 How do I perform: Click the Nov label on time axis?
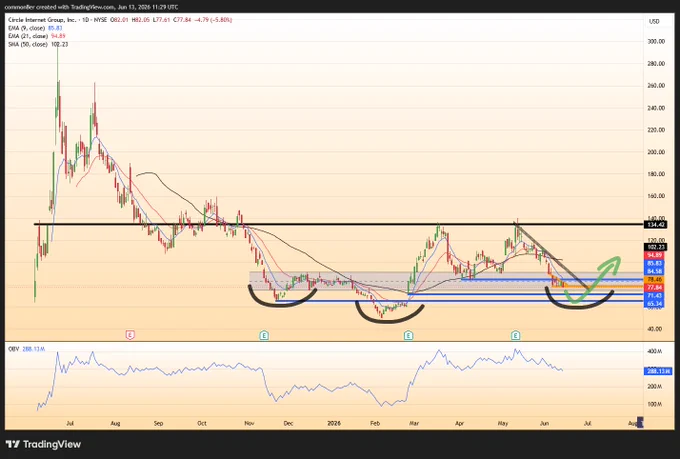point(249,423)
